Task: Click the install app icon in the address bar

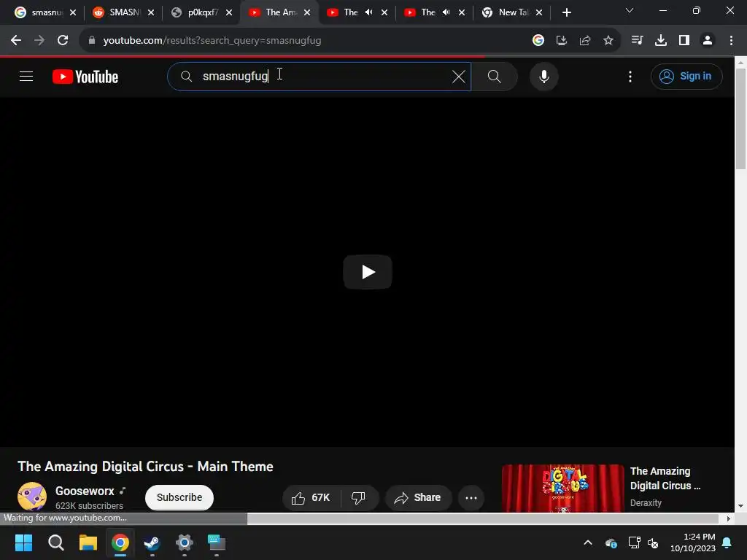Action: 562,41
